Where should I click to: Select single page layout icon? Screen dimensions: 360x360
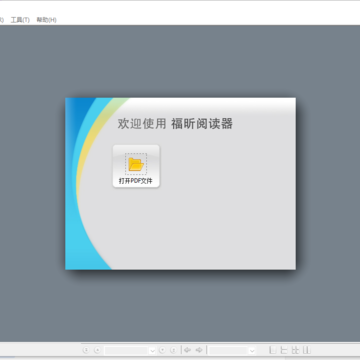point(273,350)
